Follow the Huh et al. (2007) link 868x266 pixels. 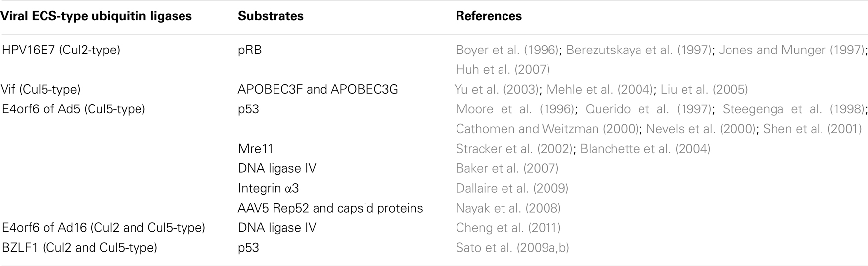pyautogui.click(x=503, y=70)
